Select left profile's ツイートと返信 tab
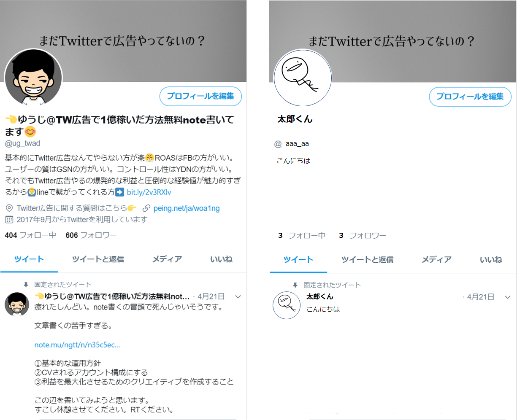 click(x=98, y=259)
